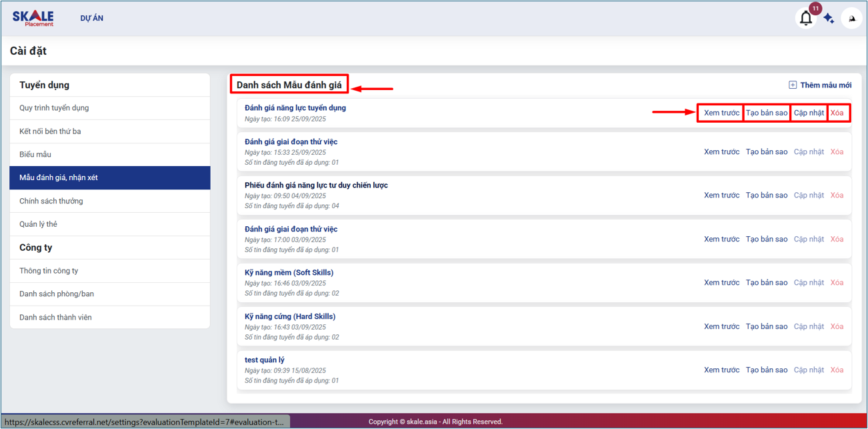Click the AI sparkle icon in header
868x429 pixels.
click(x=829, y=19)
